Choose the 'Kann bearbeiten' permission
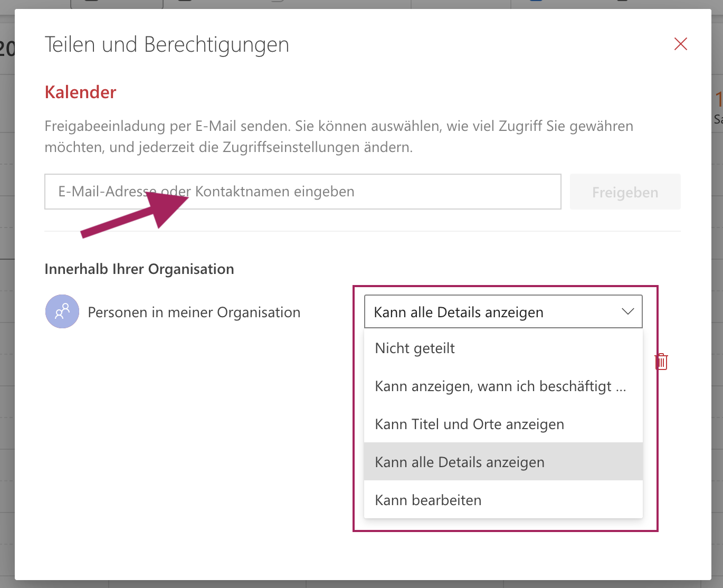 click(x=428, y=500)
